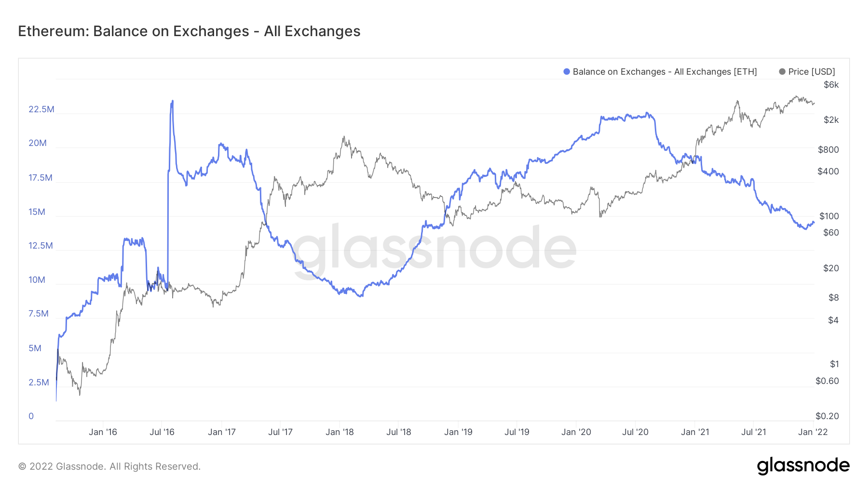
Task: Select the Jul '20 x-axis tick label
Action: coord(635,432)
